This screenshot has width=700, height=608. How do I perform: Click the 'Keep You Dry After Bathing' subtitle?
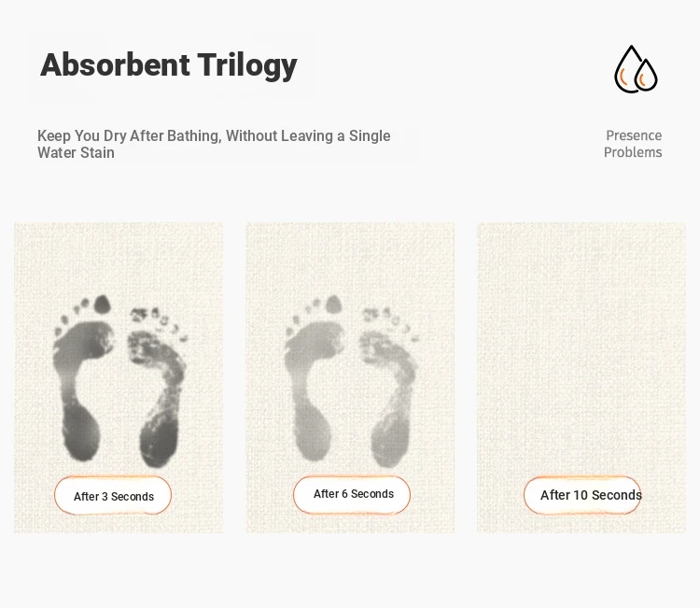click(x=214, y=144)
